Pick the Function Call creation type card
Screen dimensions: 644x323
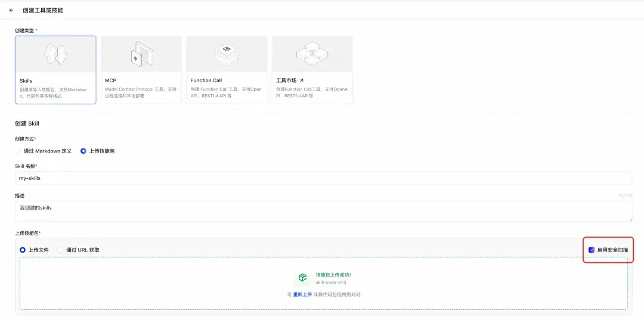(x=227, y=70)
